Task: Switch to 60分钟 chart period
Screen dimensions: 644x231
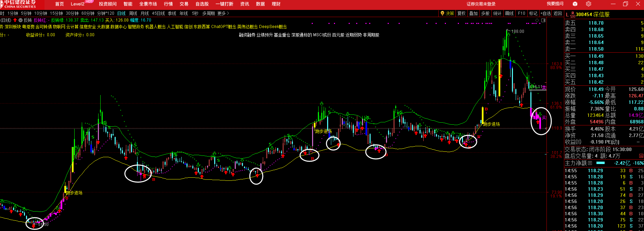Action: point(88,13)
